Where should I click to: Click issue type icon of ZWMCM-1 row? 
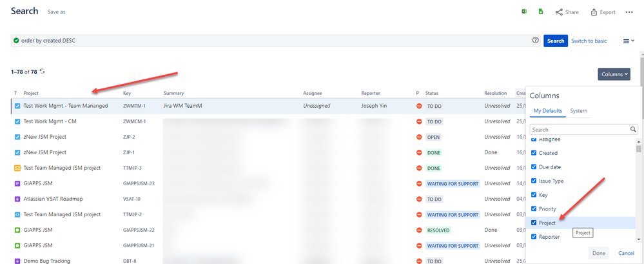[x=17, y=122]
